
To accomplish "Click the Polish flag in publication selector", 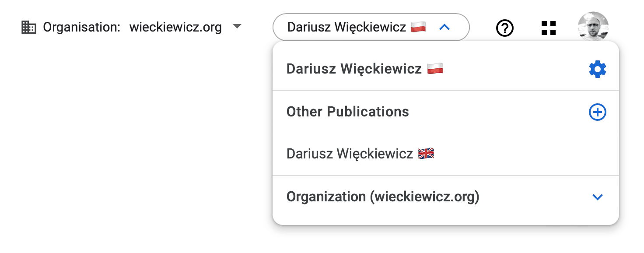I will [x=418, y=28].
